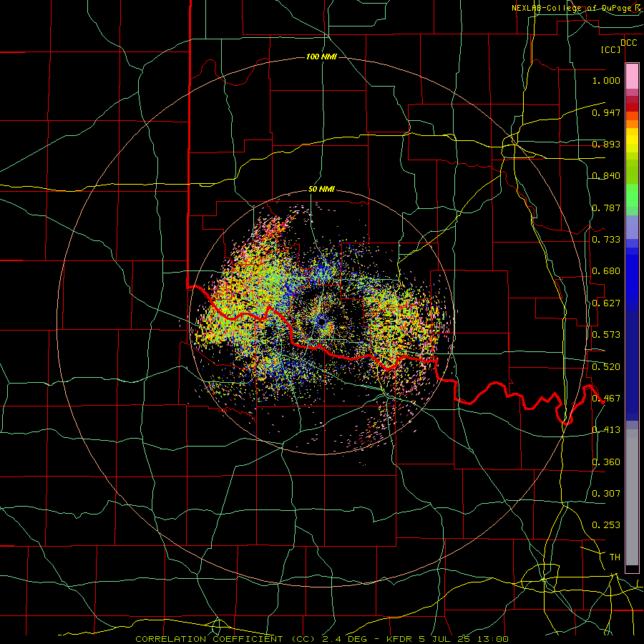Screen dimensions: 644x644
Task: Click the 0.680 color scale value
Action: 606,271
